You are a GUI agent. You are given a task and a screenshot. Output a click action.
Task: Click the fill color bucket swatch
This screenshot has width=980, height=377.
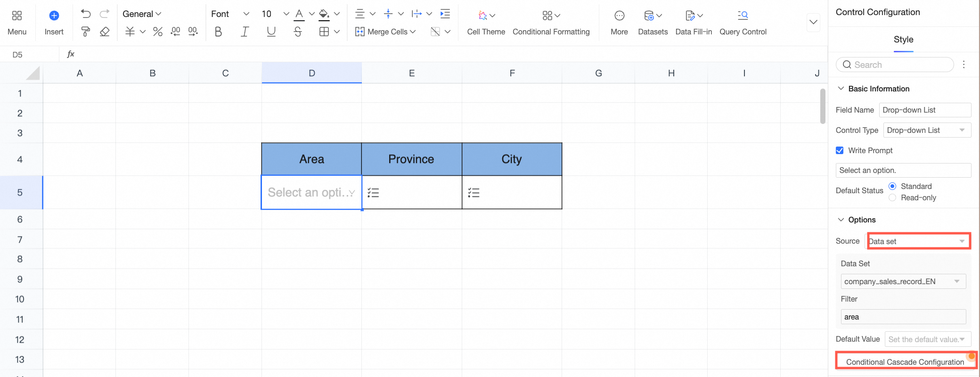pos(324,14)
